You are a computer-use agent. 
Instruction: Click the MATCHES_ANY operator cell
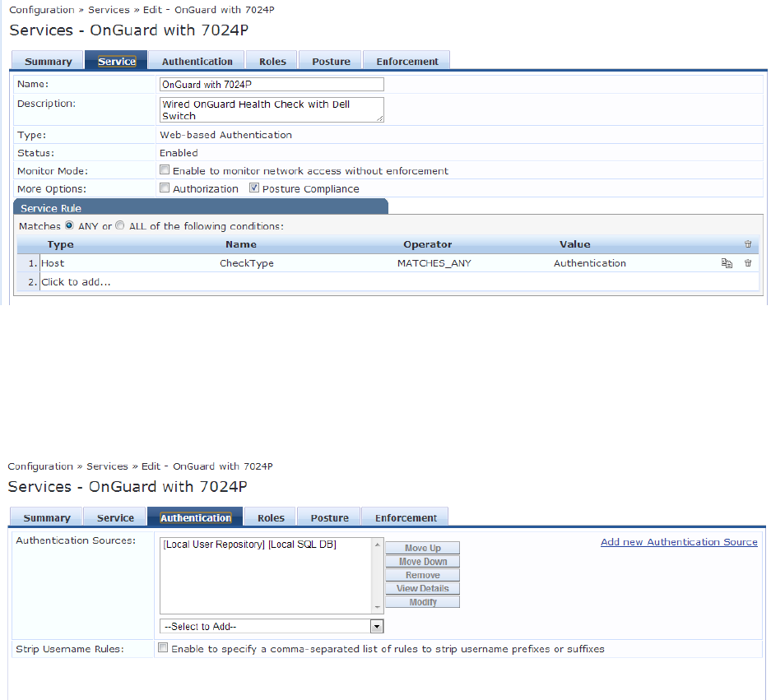click(434, 263)
